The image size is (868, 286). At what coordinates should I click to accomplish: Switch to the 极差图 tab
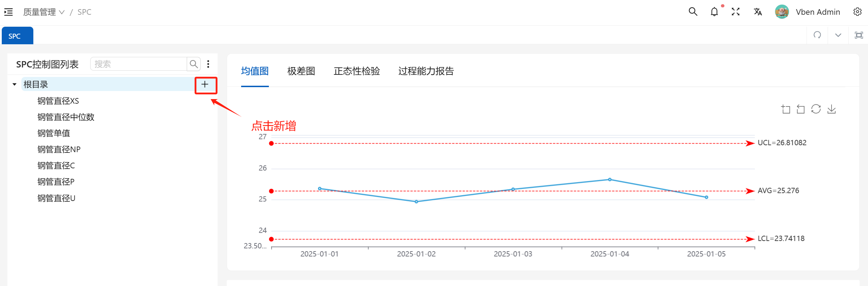(x=301, y=71)
